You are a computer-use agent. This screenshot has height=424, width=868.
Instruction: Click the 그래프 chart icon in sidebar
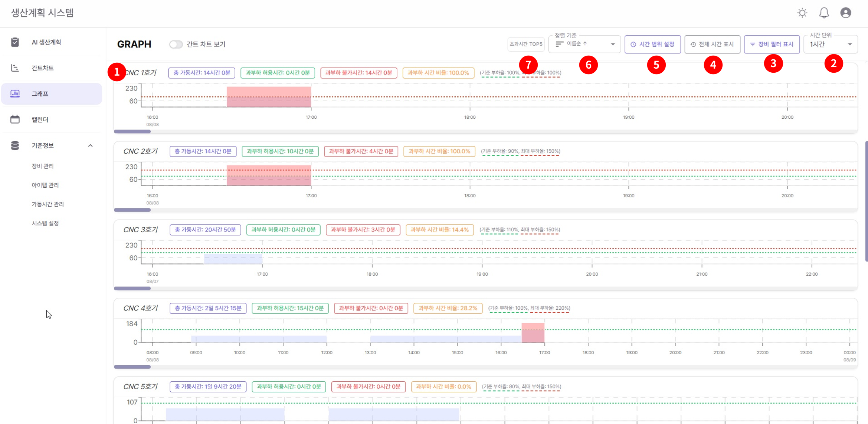(x=15, y=93)
